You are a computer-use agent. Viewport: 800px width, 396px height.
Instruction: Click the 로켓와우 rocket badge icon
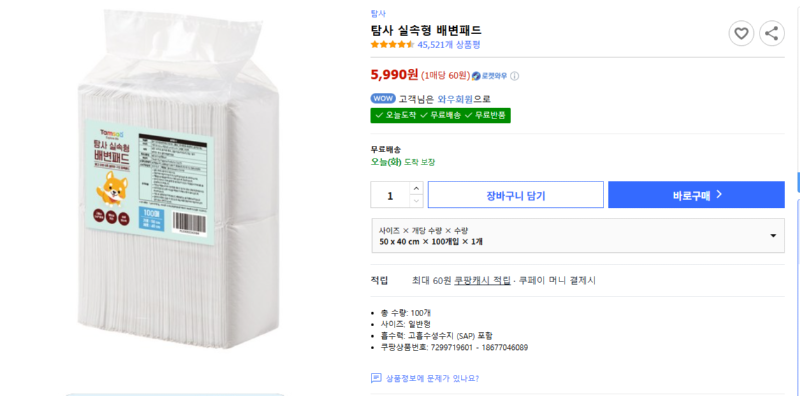coord(476,76)
